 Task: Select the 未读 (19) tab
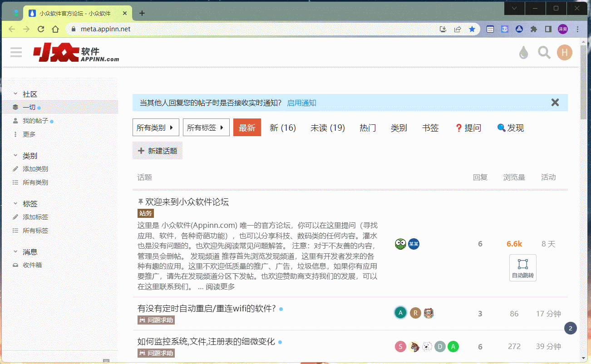[x=327, y=128]
